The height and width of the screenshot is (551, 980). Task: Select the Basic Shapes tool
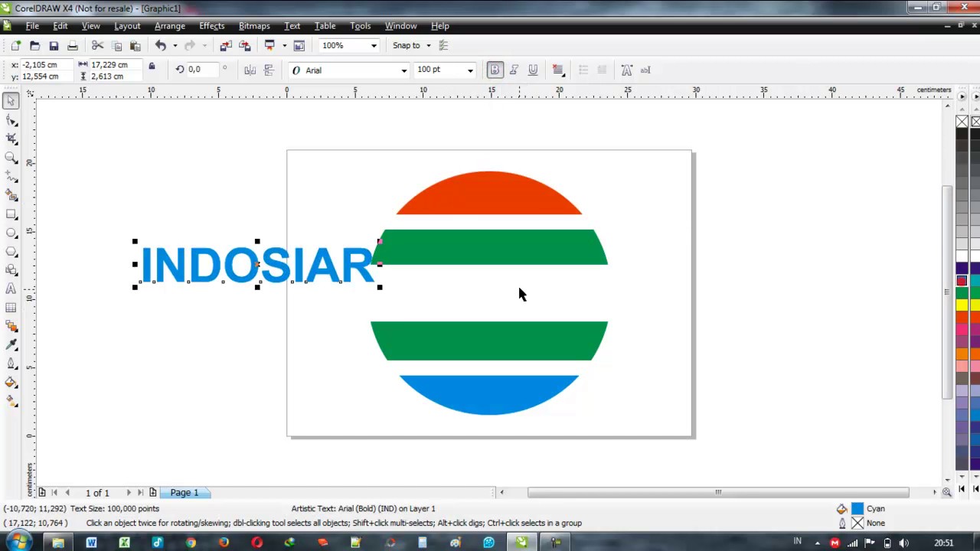click(x=11, y=270)
